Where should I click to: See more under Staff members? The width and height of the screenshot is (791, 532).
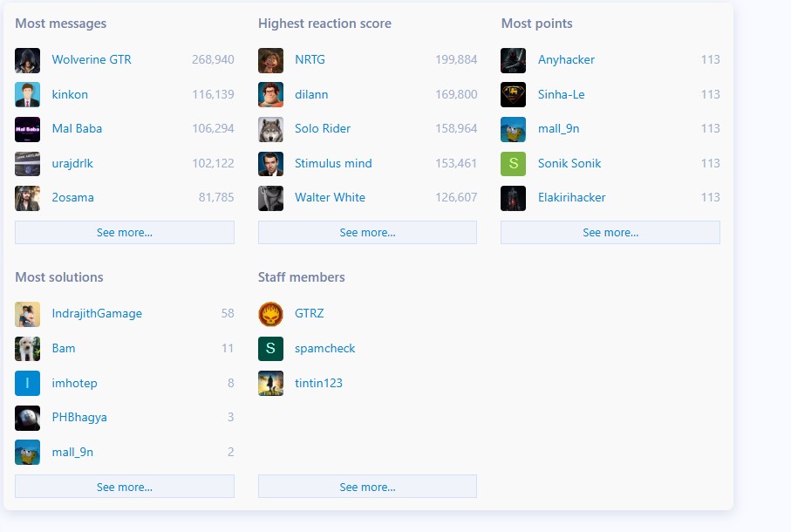[x=367, y=487]
